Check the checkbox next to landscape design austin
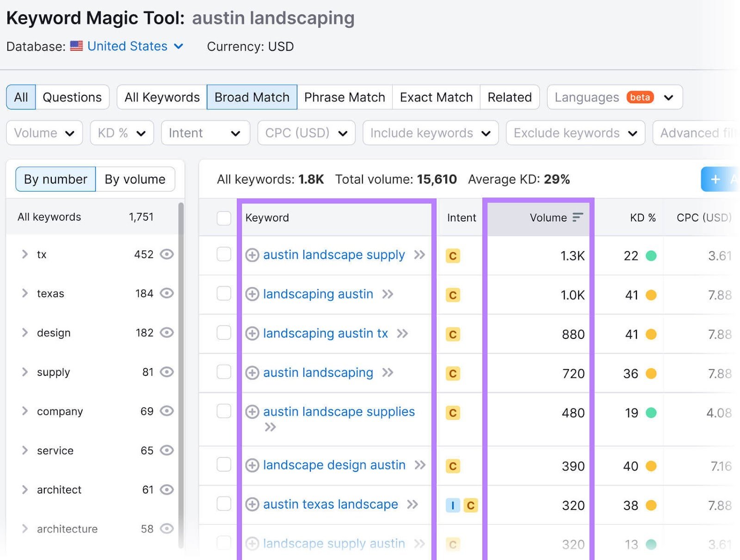 pos(224,466)
